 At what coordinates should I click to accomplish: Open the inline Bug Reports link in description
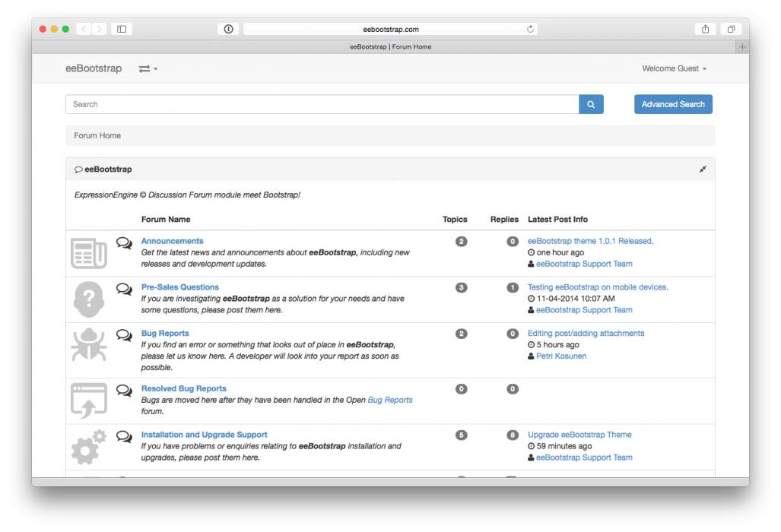pos(390,400)
